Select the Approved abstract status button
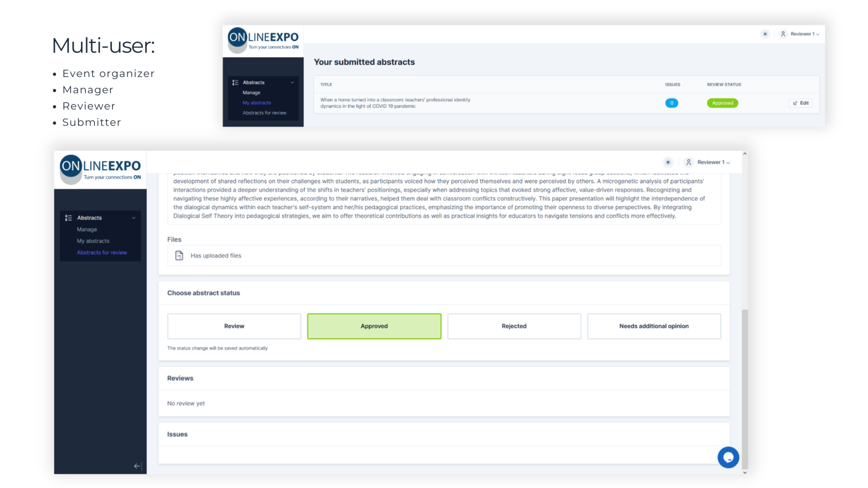The width and height of the screenshot is (868, 488). click(374, 326)
